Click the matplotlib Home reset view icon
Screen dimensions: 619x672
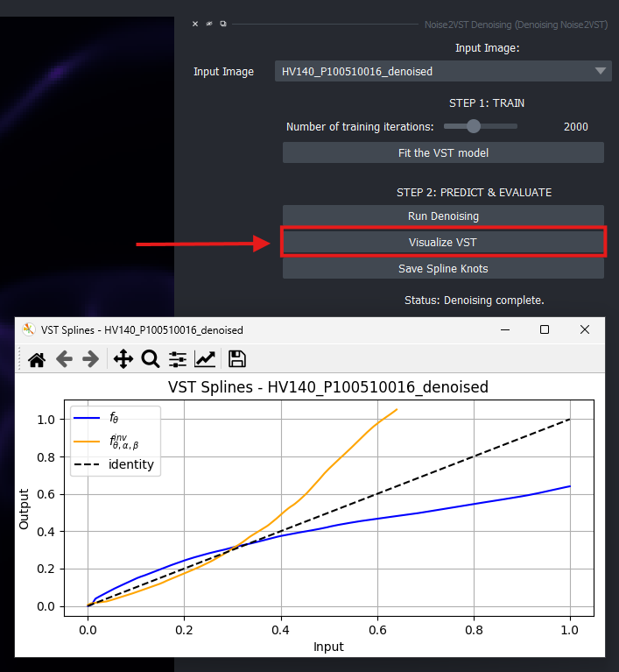tap(37, 359)
